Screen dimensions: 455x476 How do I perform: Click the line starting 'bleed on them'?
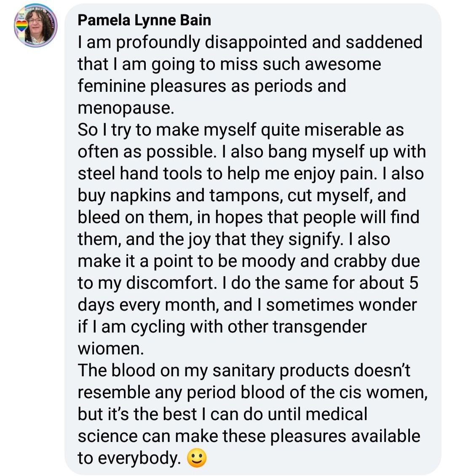249,217
